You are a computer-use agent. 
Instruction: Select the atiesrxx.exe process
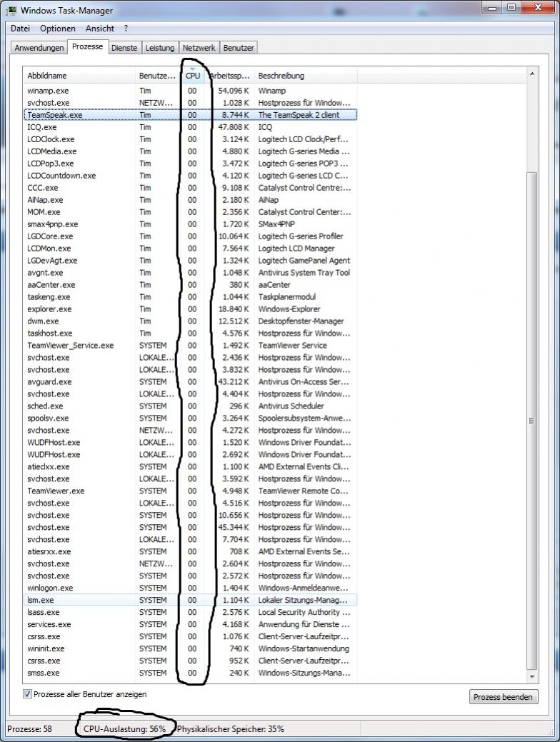pyautogui.click(x=190, y=552)
